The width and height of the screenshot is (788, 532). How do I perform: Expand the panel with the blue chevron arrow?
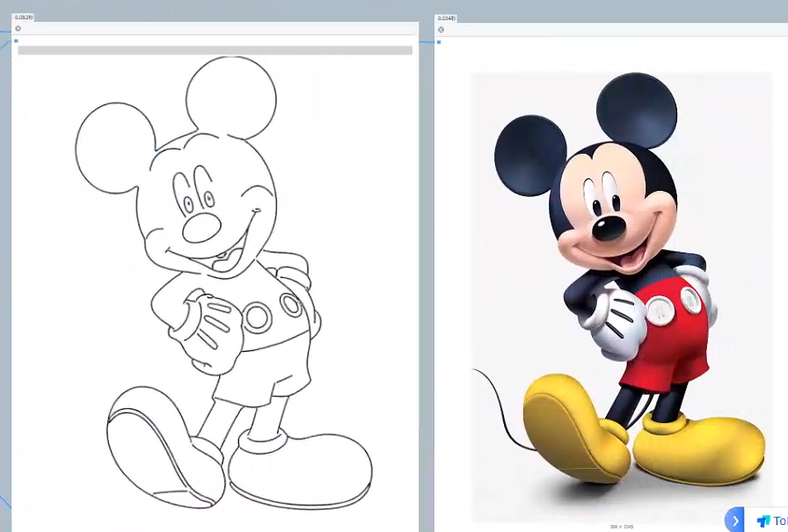735,521
